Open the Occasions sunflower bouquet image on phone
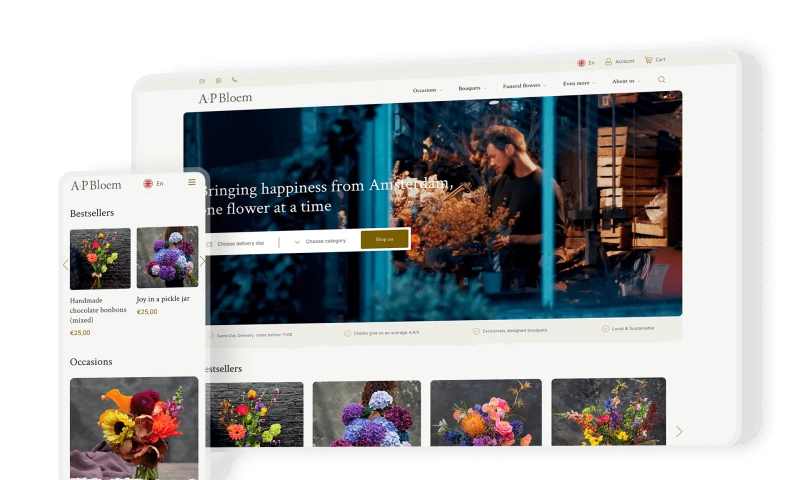800x480 pixels. (x=134, y=427)
